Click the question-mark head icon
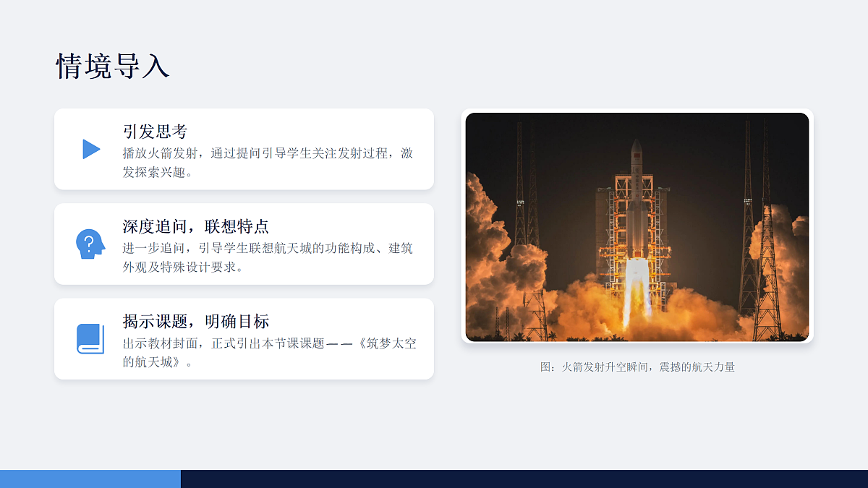Screen dimensions: 868x488 coord(90,244)
